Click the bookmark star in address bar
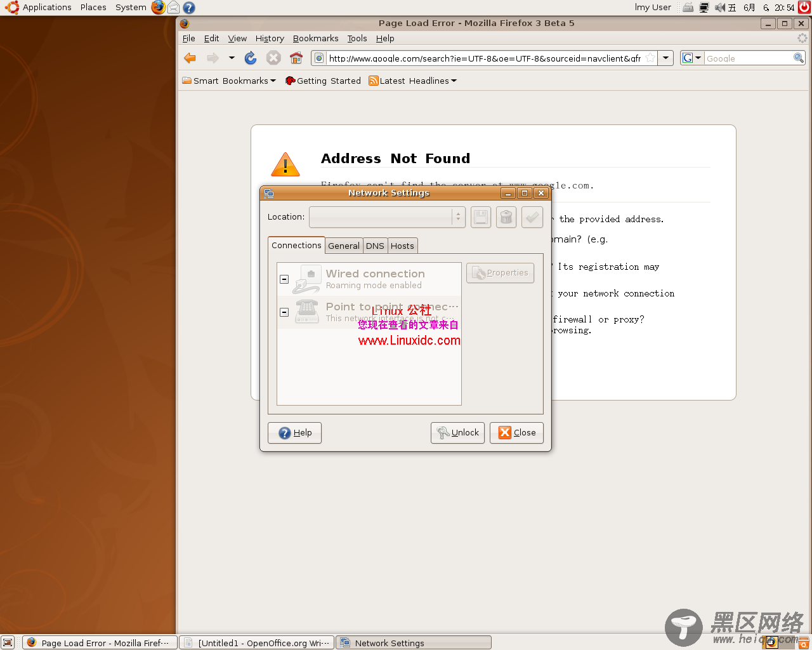This screenshot has width=812, height=650. coord(650,58)
